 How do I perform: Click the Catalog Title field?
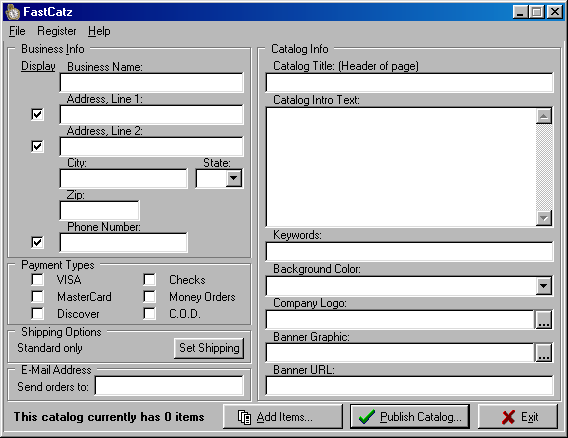(409, 83)
